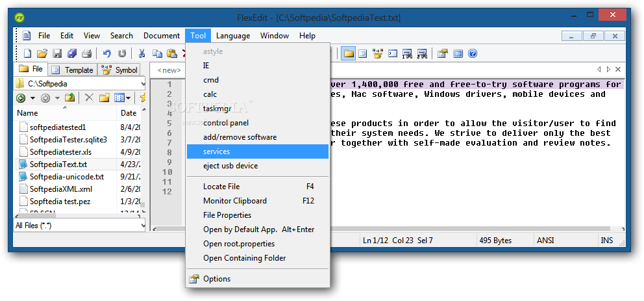Choose taskmgr in Tool menu
The image size is (644, 301).
258,109
